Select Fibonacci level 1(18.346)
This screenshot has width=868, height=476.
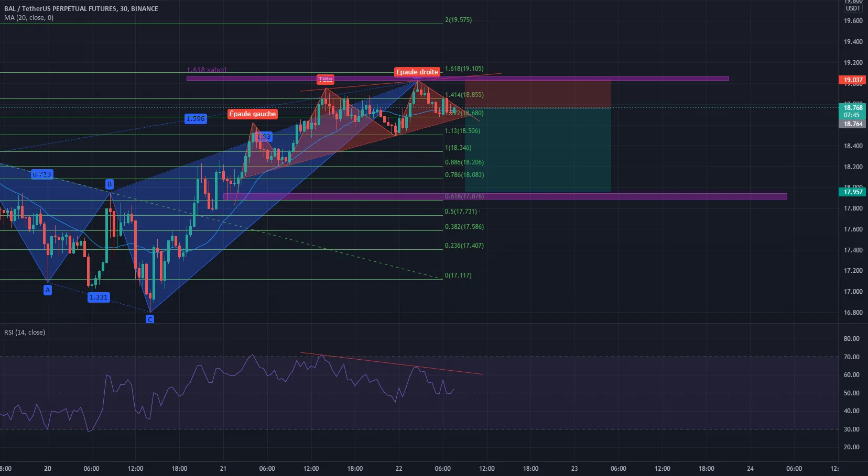click(x=458, y=148)
